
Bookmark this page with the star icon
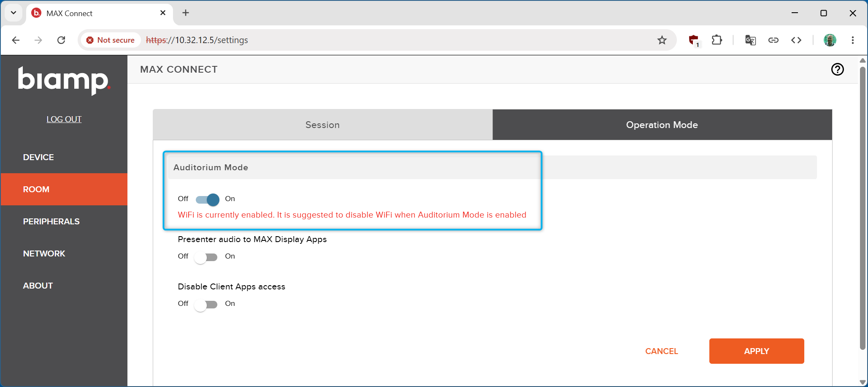(x=662, y=40)
